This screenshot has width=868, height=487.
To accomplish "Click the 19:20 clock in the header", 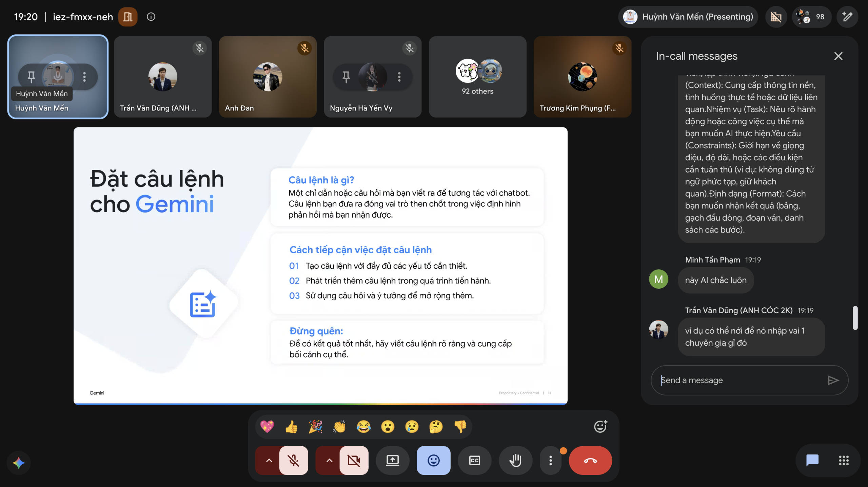I will tap(26, 17).
